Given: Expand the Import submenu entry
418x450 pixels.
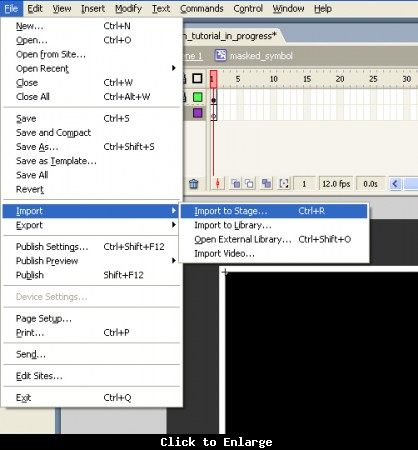Looking at the screenshot, I should [91, 211].
